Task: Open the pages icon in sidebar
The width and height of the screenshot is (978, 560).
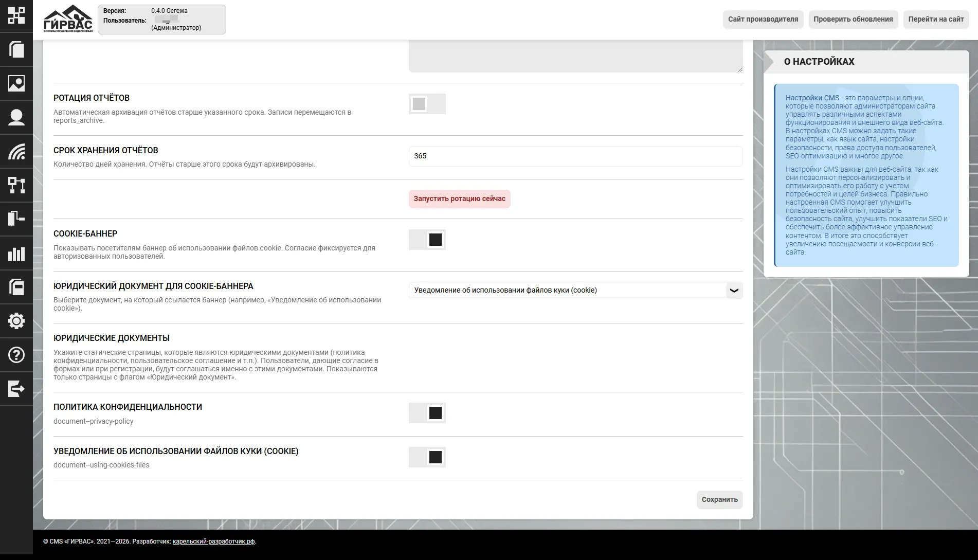Action: click(16, 50)
